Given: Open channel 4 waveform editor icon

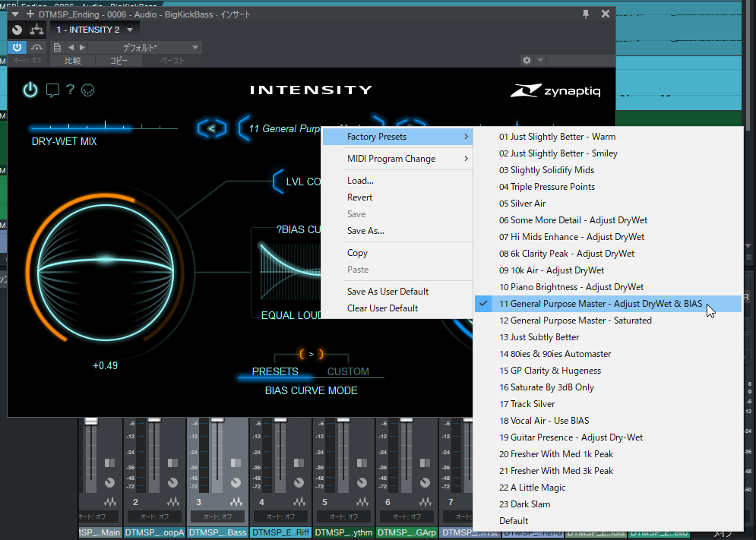Looking at the screenshot, I should coord(299,502).
